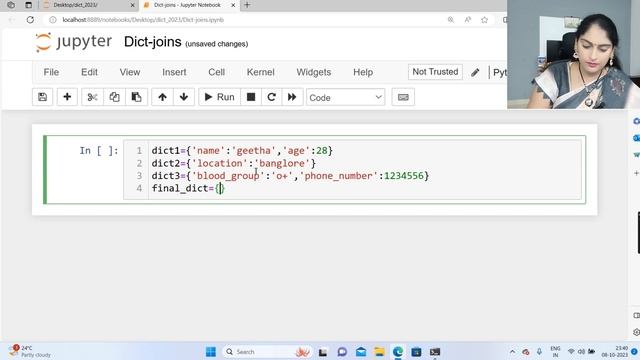
Task: Open the browser workspaces icon
Action: point(11,5)
